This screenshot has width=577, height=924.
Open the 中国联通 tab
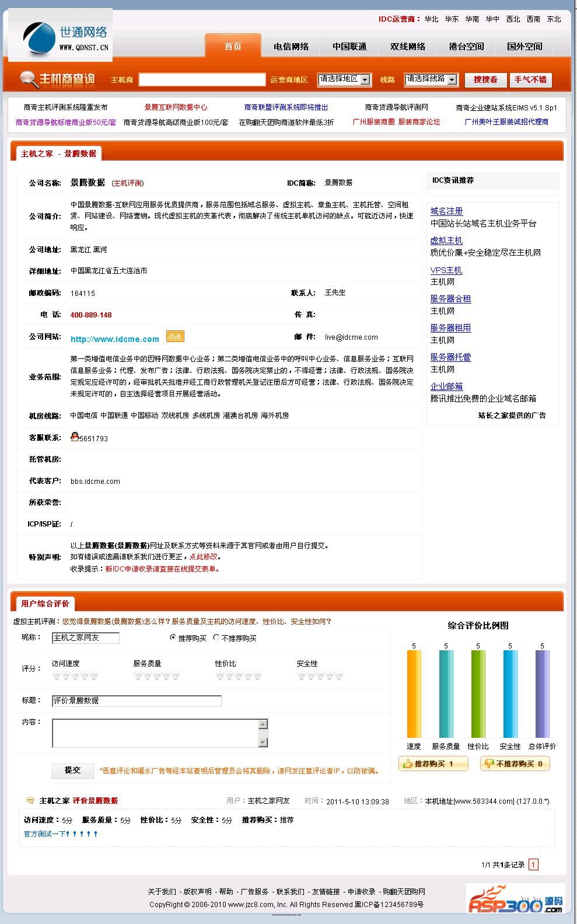point(349,46)
